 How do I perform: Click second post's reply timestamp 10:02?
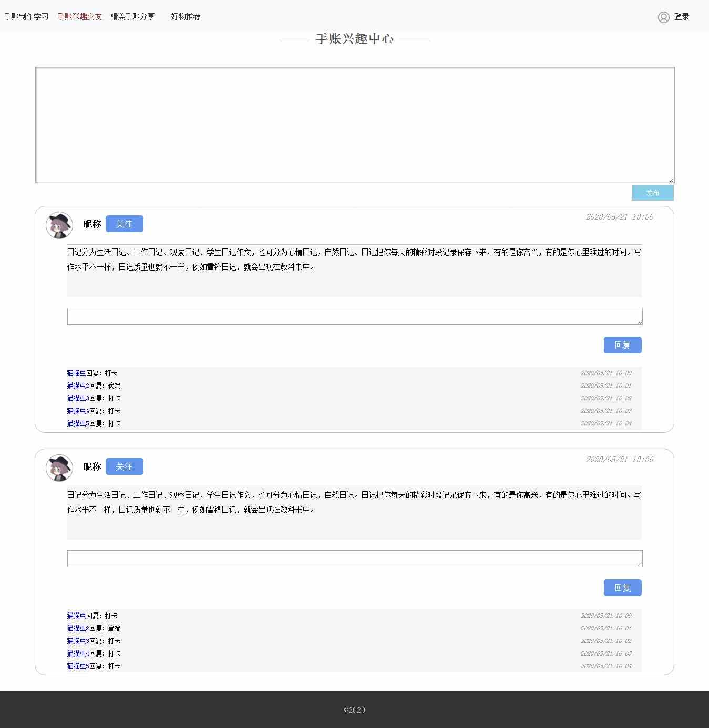(606, 641)
